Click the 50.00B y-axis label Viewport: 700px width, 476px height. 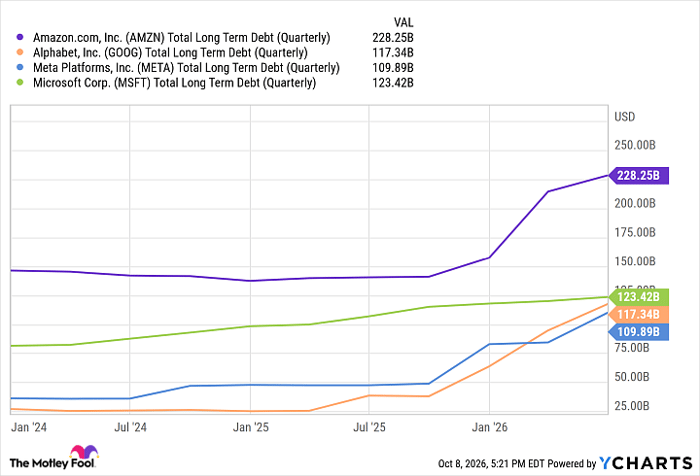tap(632, 377)
